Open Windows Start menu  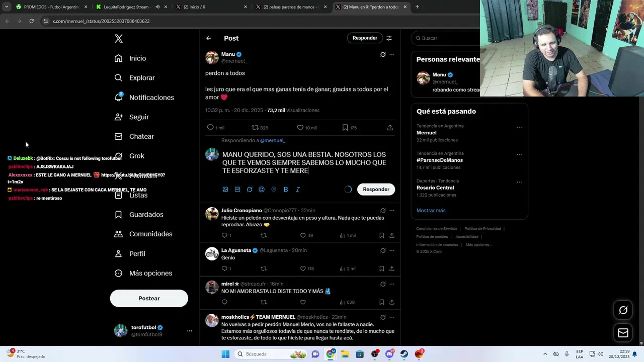(x=225, y=354)
